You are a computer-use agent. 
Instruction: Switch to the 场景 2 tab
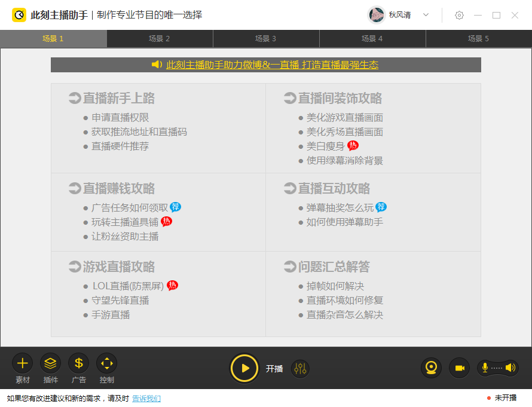click(x=160, y=39)
